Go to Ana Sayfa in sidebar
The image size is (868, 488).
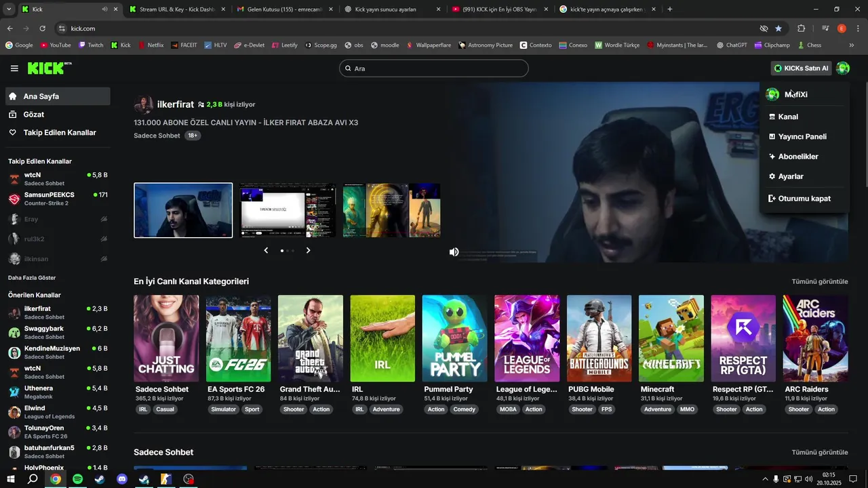[57, 96]
